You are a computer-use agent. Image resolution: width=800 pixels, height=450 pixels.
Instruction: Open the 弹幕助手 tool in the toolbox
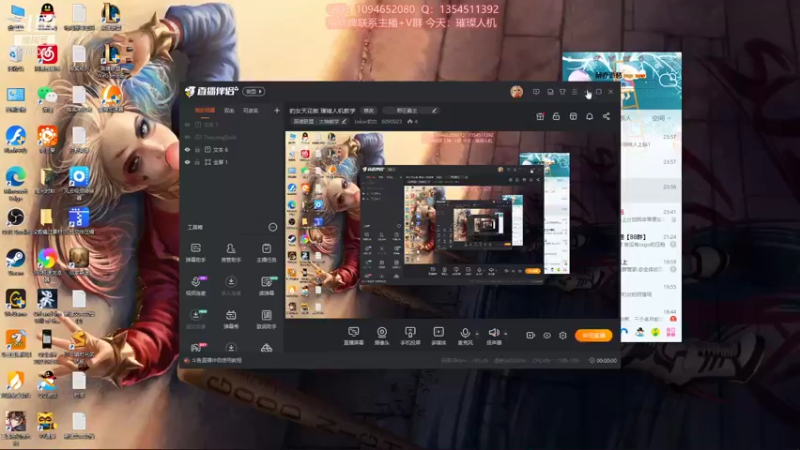pos(195,252)
